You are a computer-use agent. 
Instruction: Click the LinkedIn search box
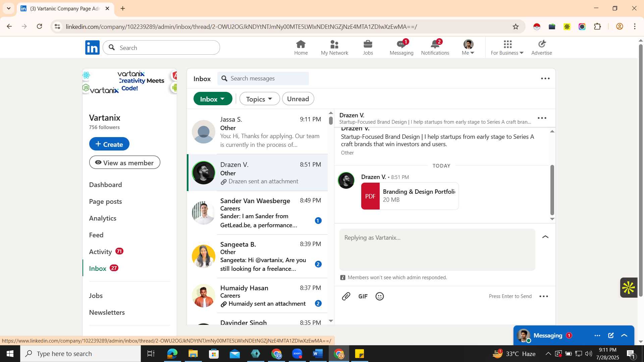[161, 48]
